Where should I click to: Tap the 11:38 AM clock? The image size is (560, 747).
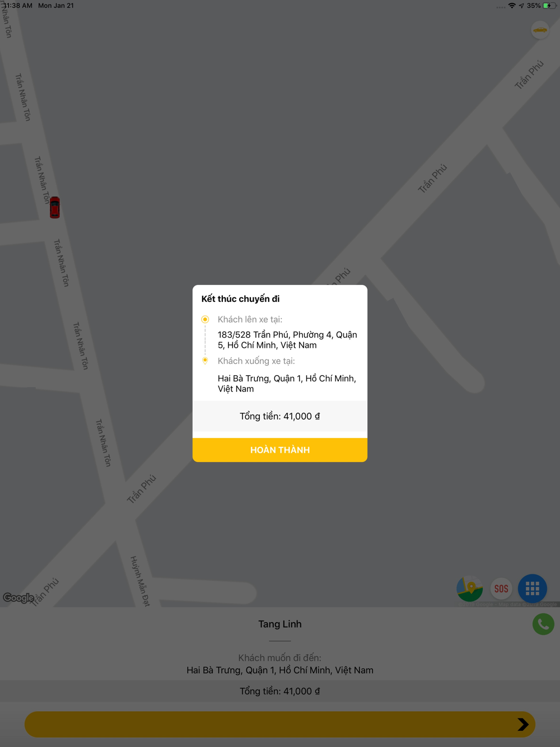point(18,6)
